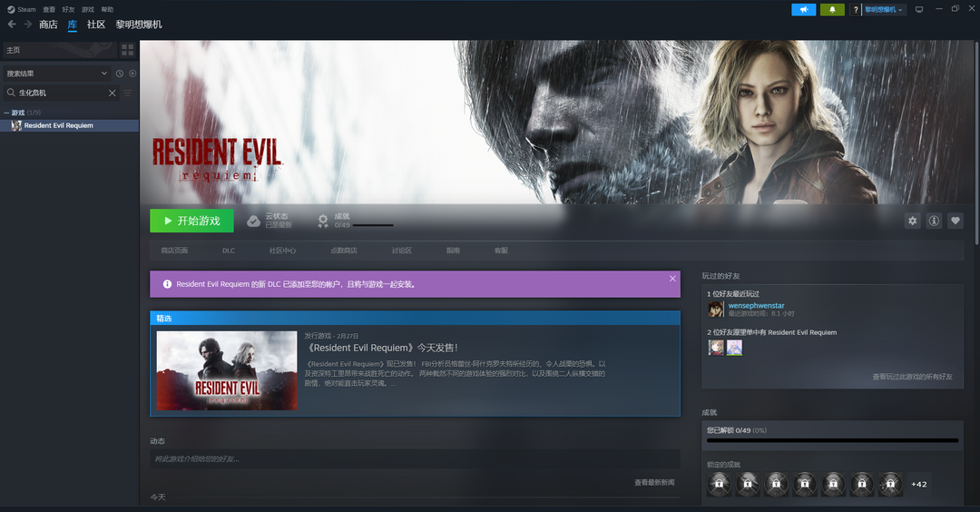
Task: Click 查看最新新闻 link
Action: coord(654,483)
